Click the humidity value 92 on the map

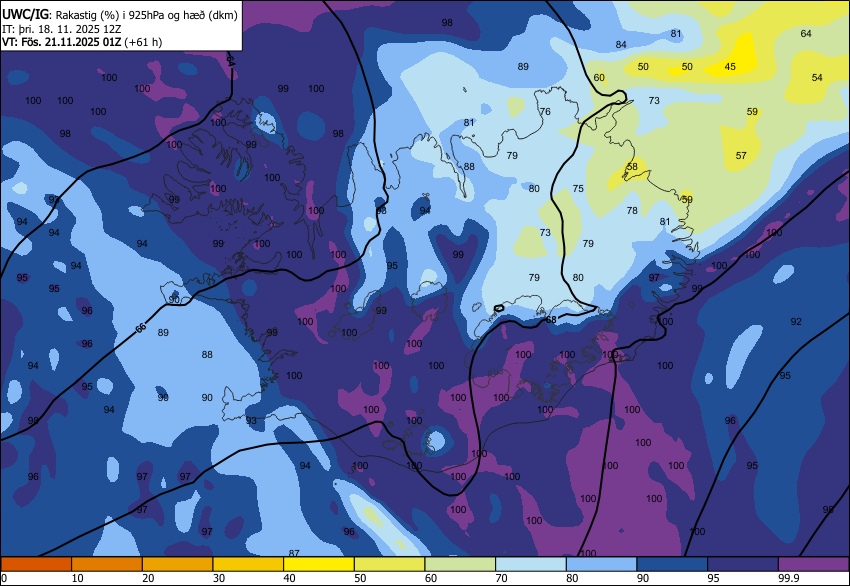796,321
